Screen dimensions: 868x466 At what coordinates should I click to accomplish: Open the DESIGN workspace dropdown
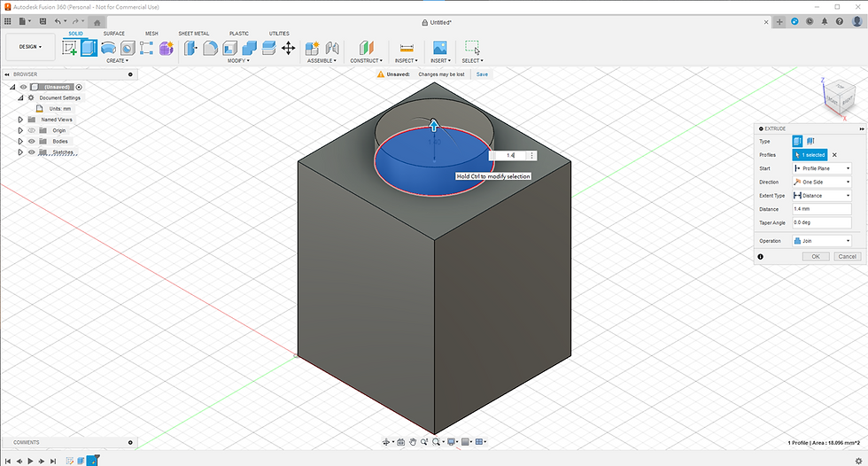30,47
